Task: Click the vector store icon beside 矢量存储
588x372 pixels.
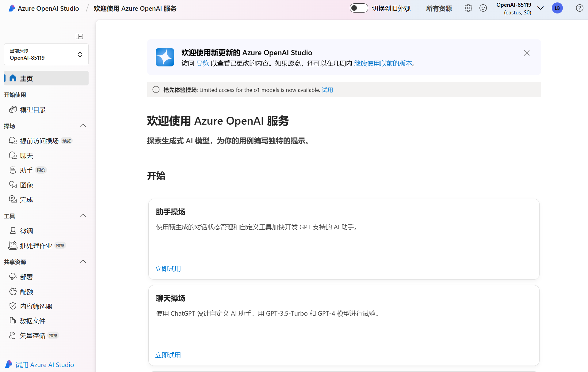Action: pyautogui.click(x=13, y=335)
